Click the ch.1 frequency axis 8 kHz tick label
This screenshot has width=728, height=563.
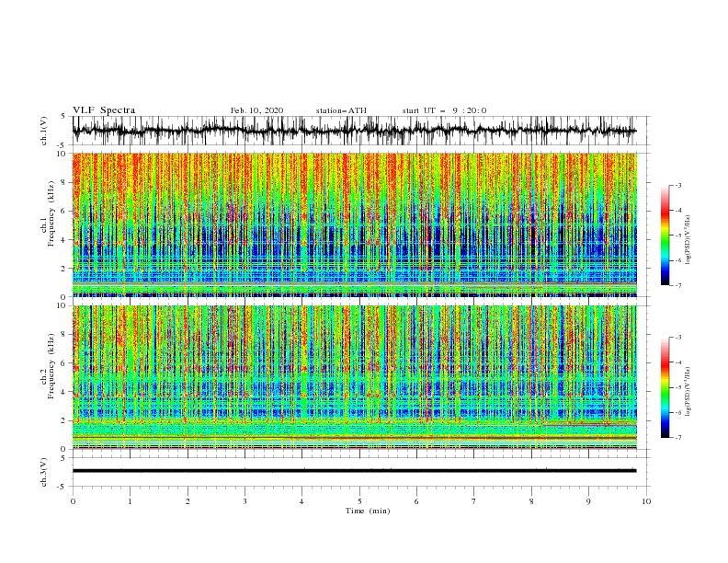(x=63, y=182)
